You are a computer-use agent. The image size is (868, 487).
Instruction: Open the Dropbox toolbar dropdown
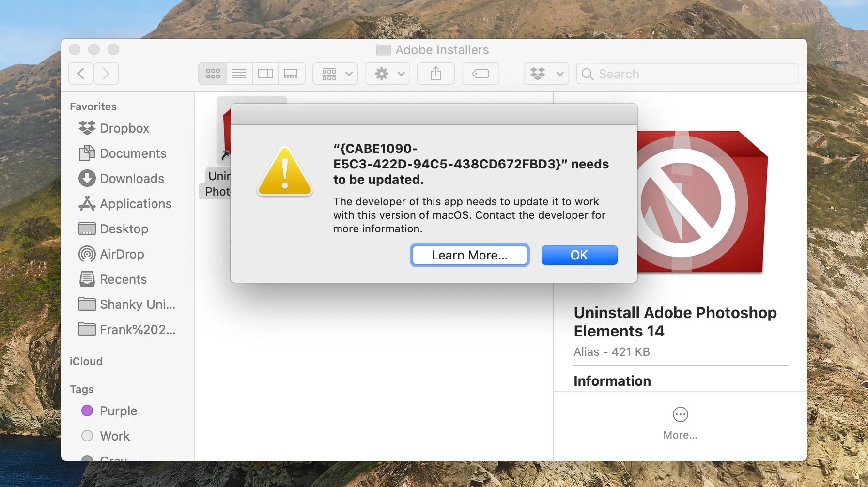[546, 74]
